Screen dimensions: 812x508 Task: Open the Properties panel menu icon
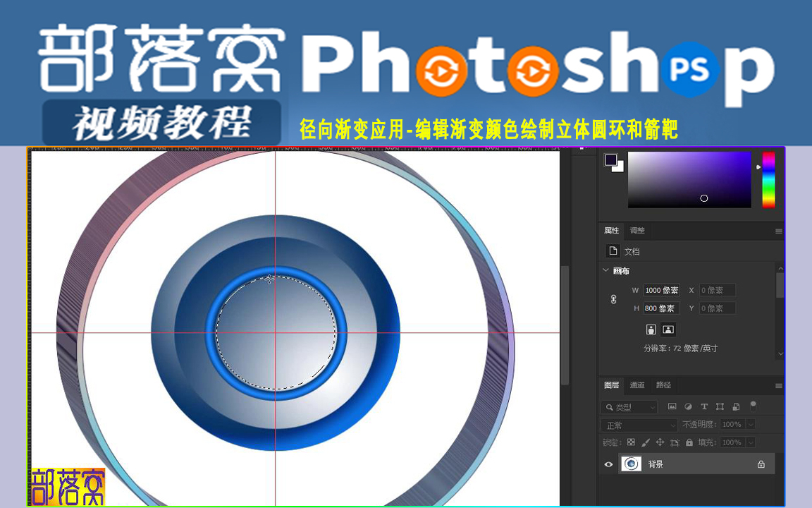point(778,231)
